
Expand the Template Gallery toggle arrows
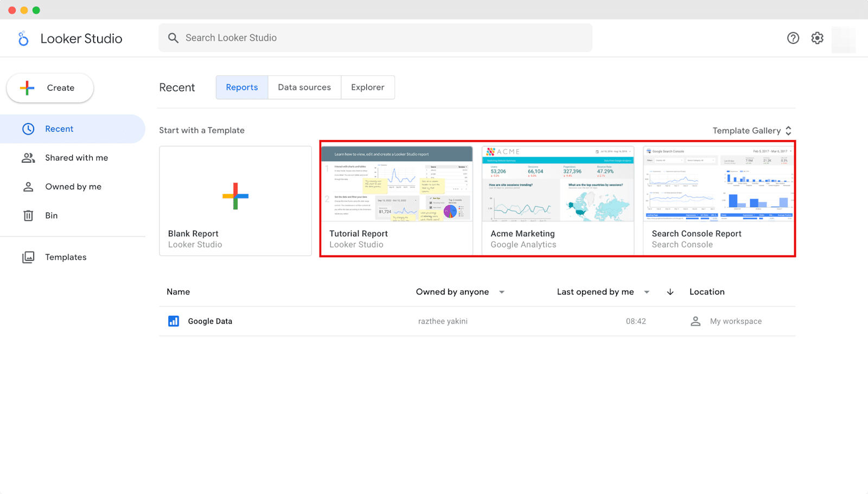click(x=788, y=131)
